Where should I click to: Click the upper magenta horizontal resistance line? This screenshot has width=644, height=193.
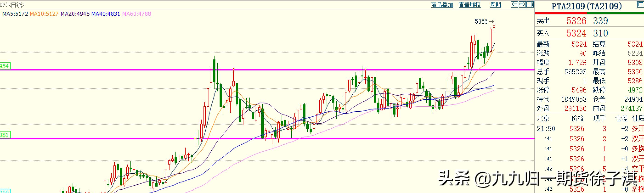[x=267, y=70]
